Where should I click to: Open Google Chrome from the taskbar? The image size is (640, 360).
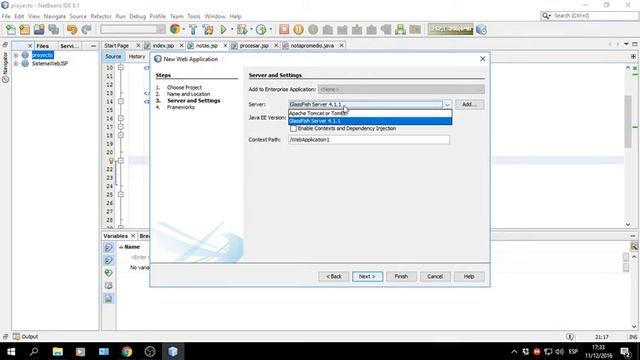(127, 351)
